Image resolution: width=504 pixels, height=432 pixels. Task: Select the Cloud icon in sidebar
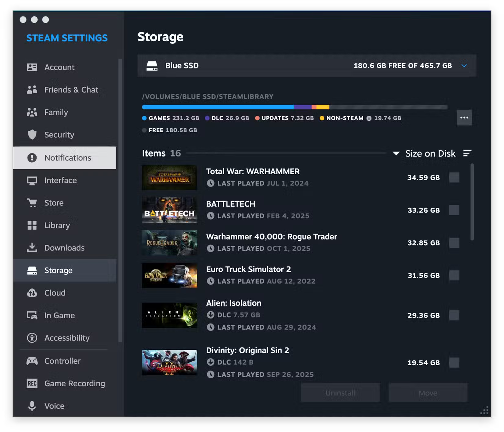32,293
